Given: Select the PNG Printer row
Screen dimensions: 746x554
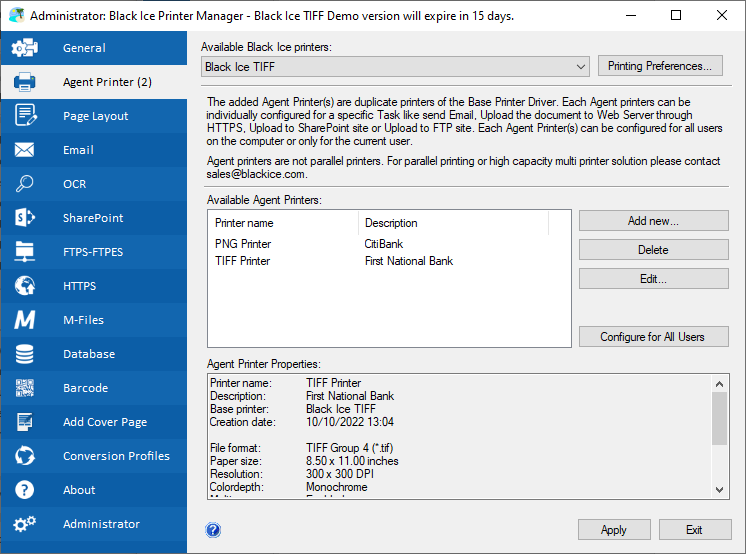Looking at the screenshot, I should pos(243,244).
